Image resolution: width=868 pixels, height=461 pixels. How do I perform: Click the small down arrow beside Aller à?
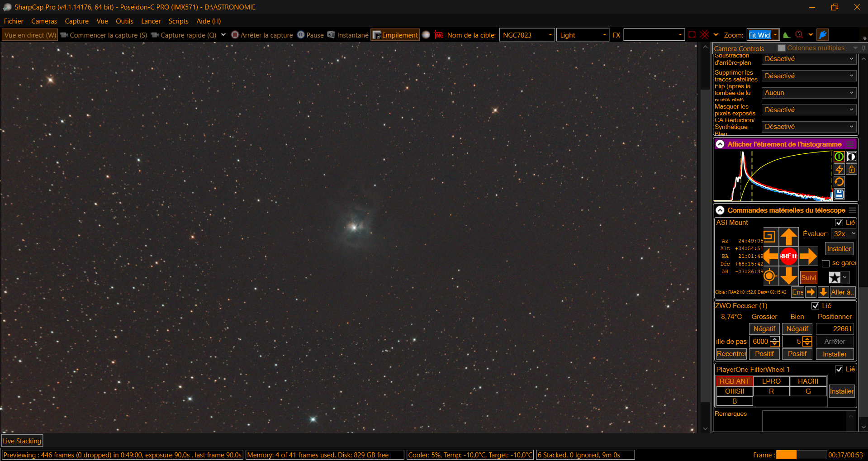[823, 292]
